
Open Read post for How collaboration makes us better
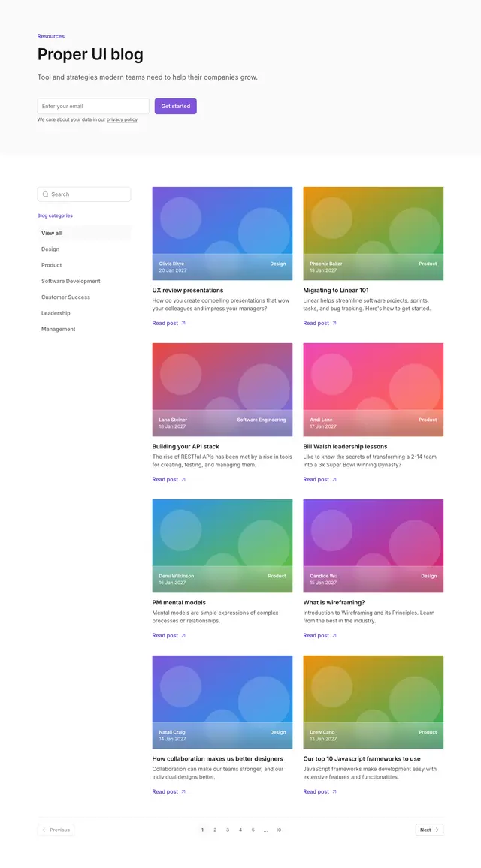click(169, 791)
